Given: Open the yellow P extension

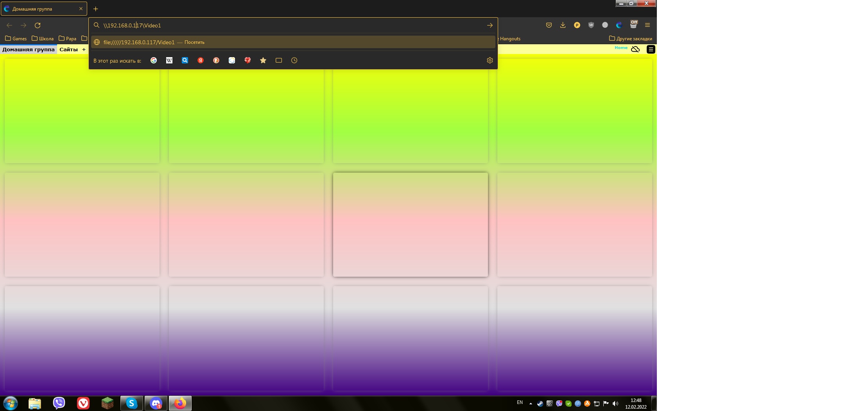Looking at the screenshot, I should pyautogui.click(x=577, y=25).
